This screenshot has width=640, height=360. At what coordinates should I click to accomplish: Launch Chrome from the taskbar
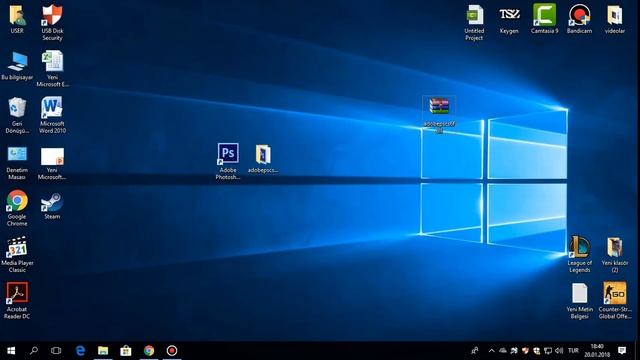click(149, 351)
